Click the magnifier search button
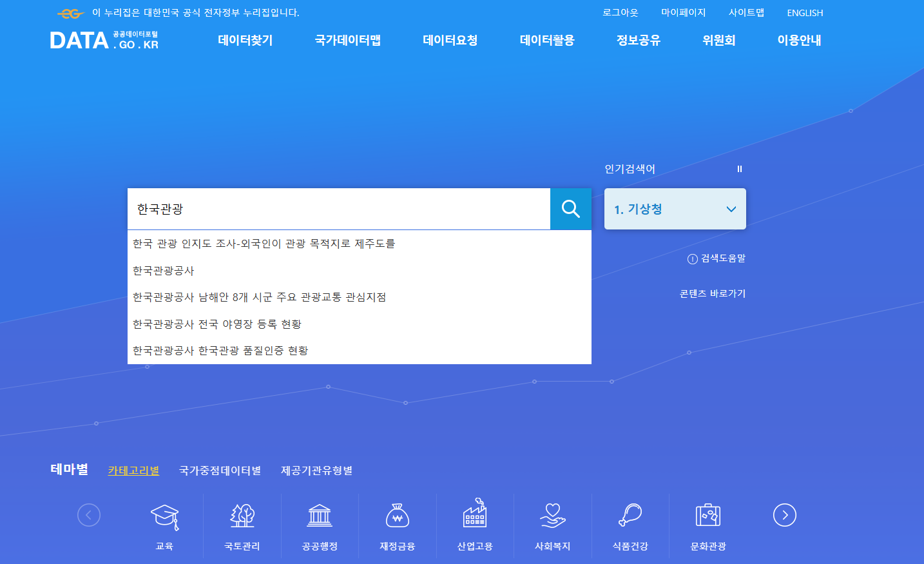This screenshot has width=924, height=564. (x=570, y=209)
